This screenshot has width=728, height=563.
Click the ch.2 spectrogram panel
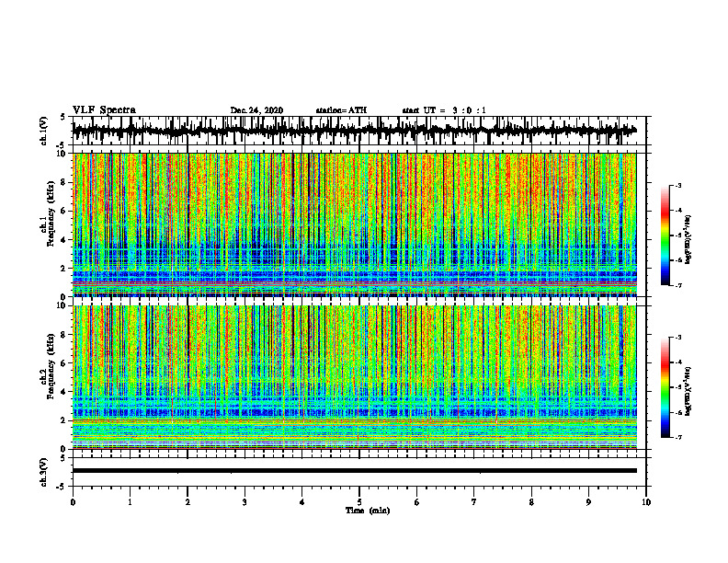click(x=354, y=377)
